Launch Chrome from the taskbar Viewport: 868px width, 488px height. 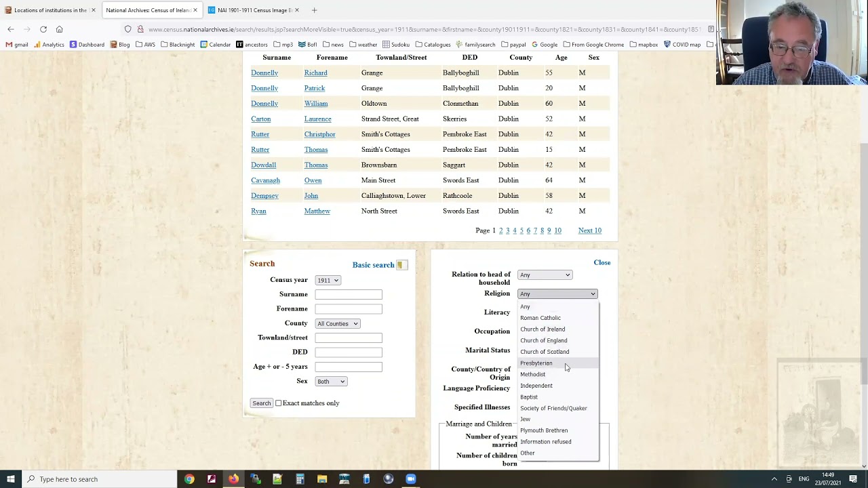189,479
